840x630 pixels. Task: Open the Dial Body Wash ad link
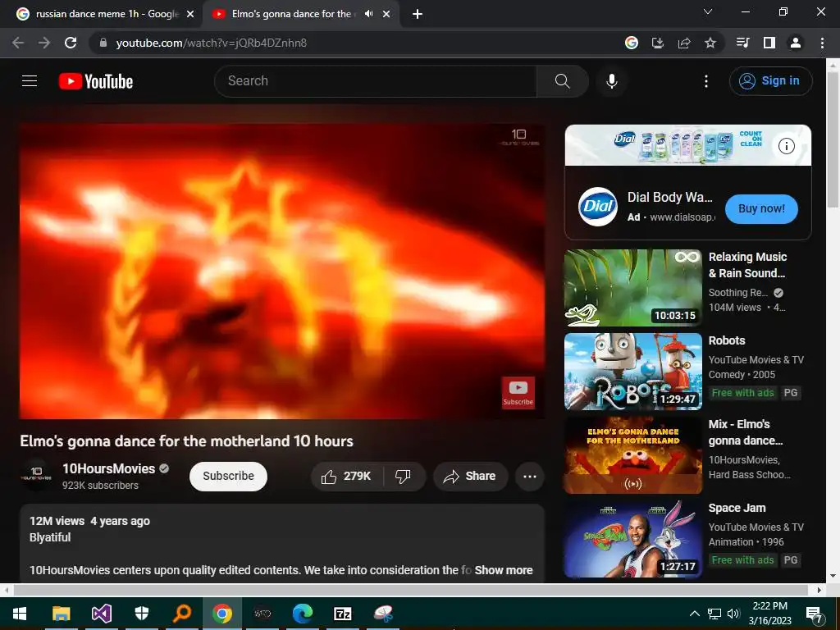(x=670, y=197)
